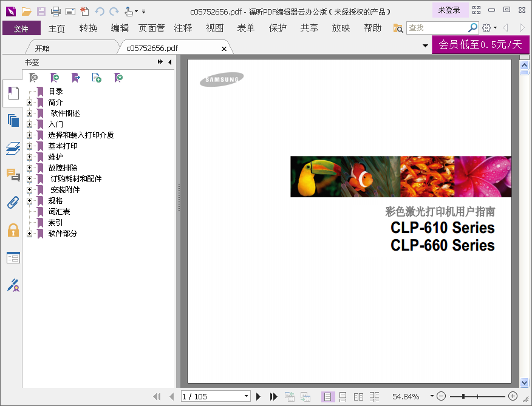Click the bookmark icon with green dropdown
Image resolution: width=532 pixels, height=406 pixels.
(x=118, y=78)
